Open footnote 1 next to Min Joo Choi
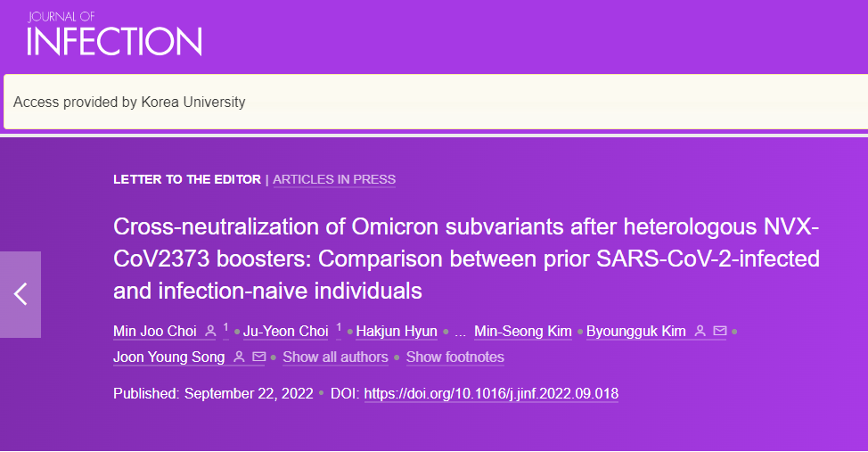The image size is (868, 452). (x=225, y=328)
